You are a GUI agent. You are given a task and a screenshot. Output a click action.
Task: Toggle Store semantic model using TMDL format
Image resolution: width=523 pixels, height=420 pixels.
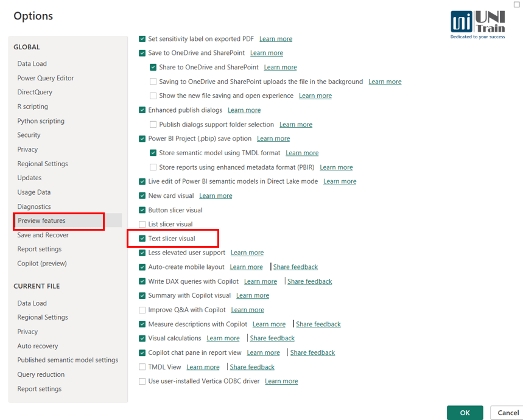(x=153, y=153)
